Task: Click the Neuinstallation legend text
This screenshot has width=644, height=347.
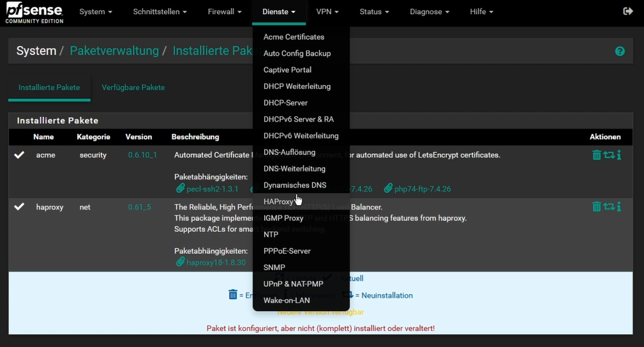Action: 387,295
